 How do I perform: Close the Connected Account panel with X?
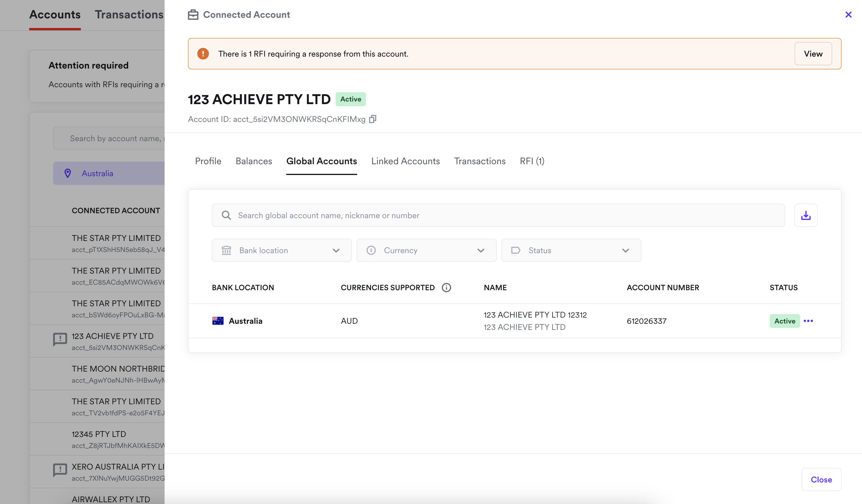[848, 15]
